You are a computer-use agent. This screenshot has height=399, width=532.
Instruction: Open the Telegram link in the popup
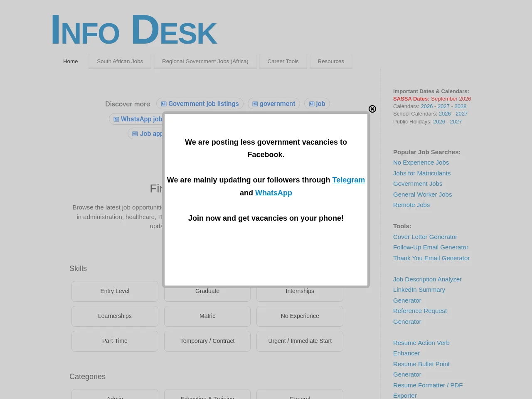[x=348, y=180]
